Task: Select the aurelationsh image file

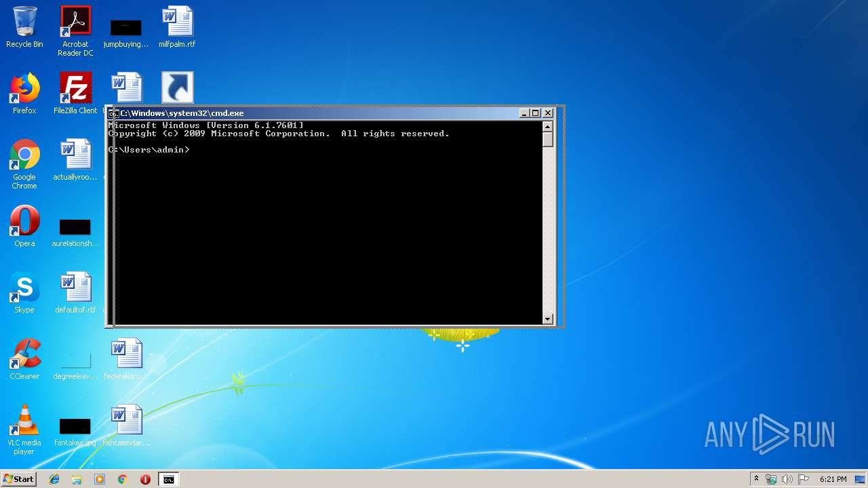Action: coord(75,232)
